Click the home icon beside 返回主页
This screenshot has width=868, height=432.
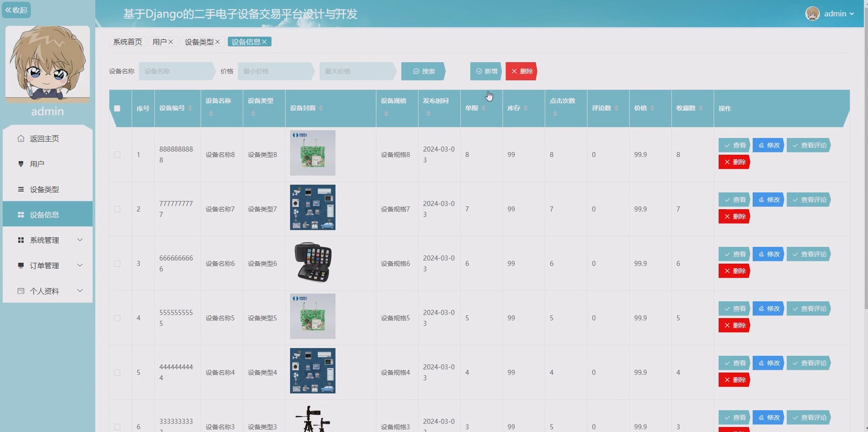pos(21,138)
